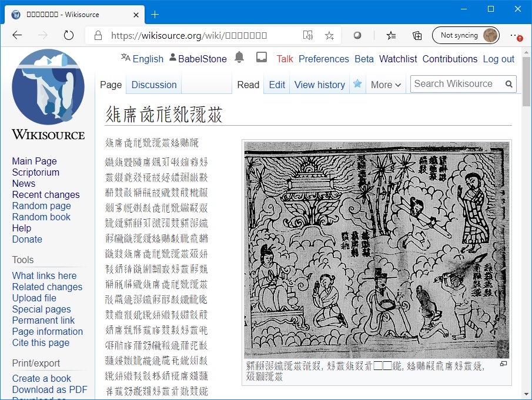Change language from English
532x400 pixels.
(x=148, y=59)
